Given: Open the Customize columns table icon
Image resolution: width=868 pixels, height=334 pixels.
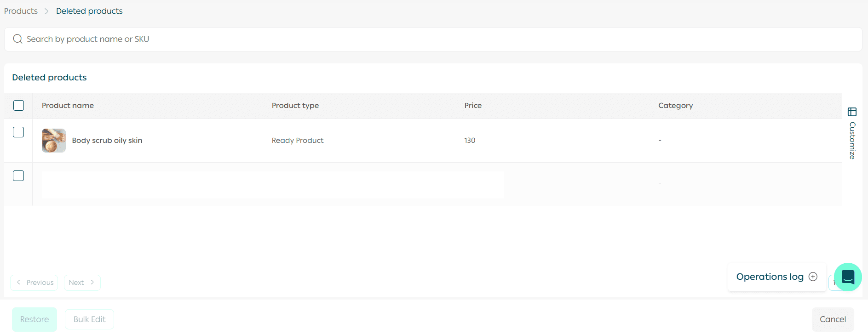Looking at the screenshot, I should [852, 112].
